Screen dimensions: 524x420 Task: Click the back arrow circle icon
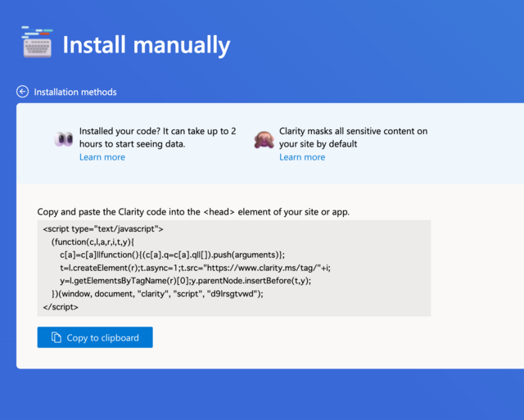pyautogui.click(x=22, y=92)
